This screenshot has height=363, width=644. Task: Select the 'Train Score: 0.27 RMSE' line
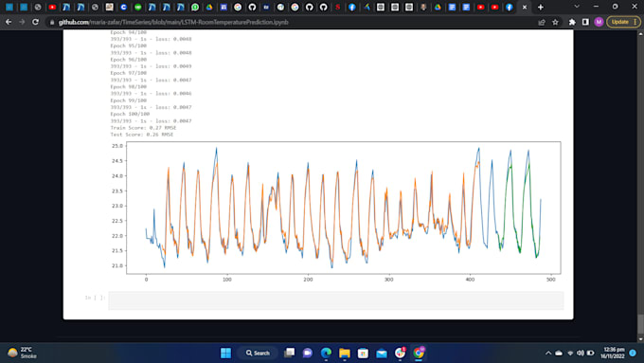tap(143, 128)
